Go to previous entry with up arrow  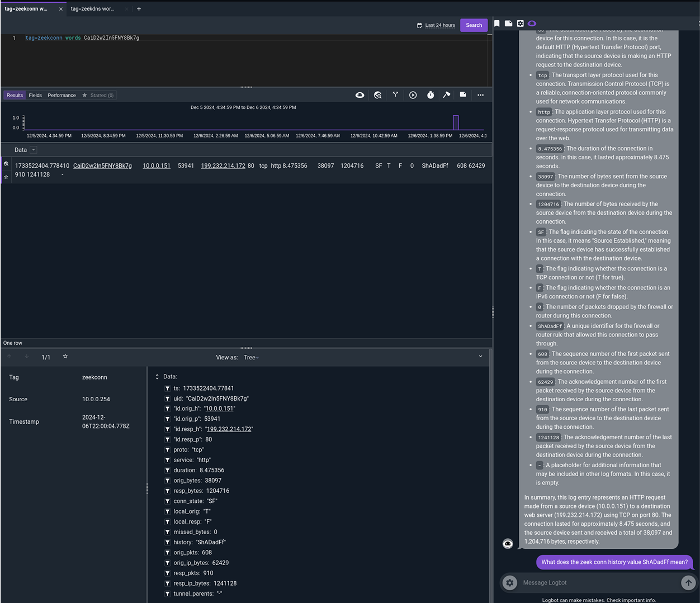[x=10, y=357]
